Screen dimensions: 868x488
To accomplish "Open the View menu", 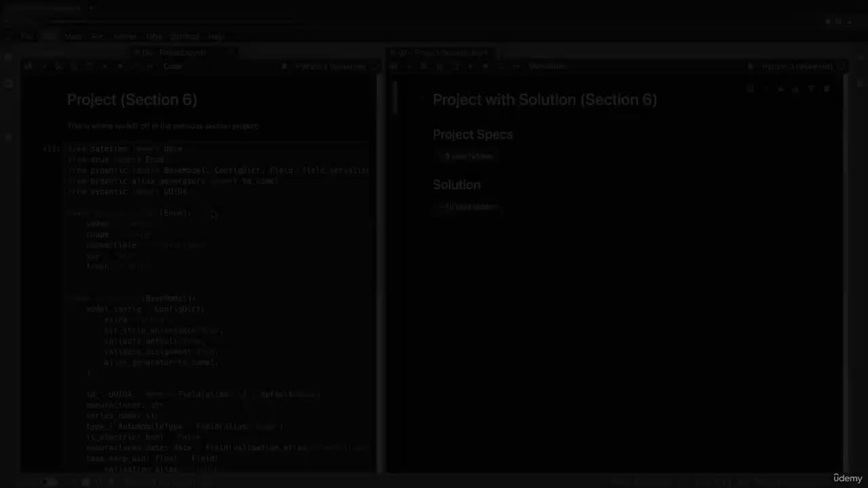I will click(x=73, y=36).
